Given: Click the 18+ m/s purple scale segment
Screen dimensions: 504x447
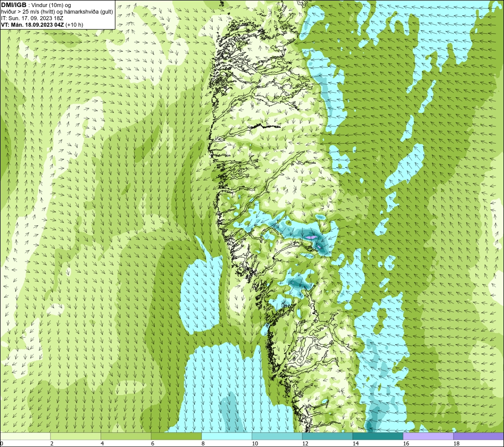Looking at the screenshot, I should [x=479, y=436].
